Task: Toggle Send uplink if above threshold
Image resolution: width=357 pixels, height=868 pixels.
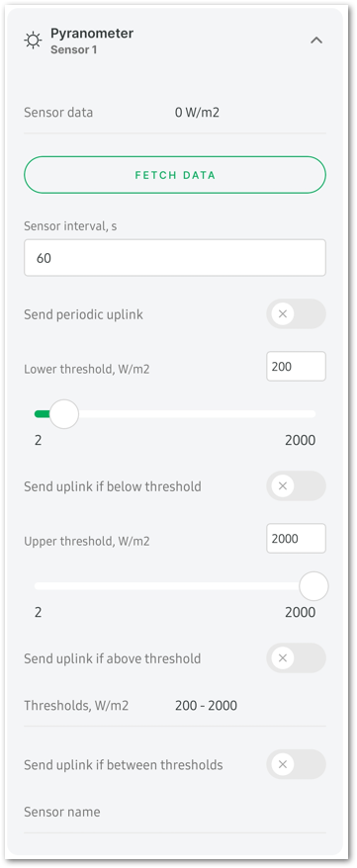Action: click(296, 658)
